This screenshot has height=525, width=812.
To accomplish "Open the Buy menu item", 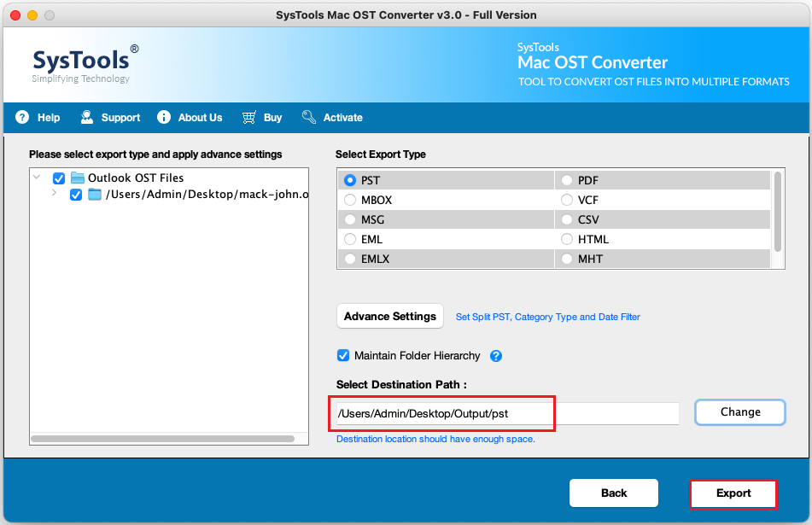I will 273,118.
